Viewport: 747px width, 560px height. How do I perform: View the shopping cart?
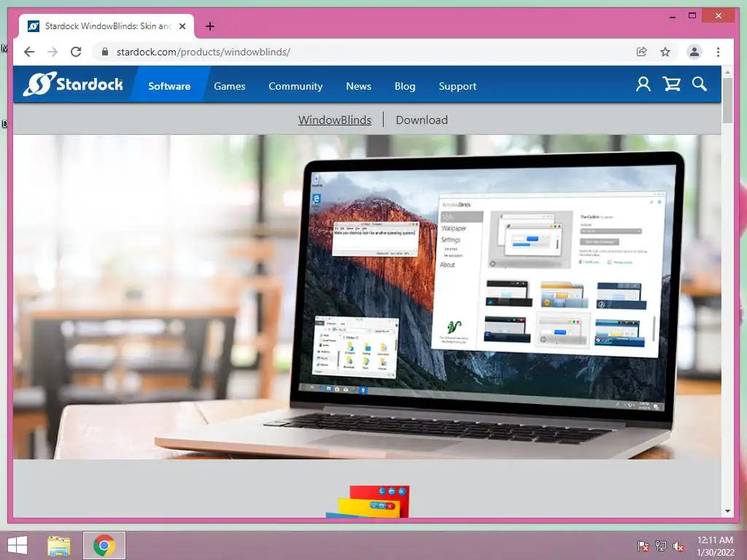(x=671, y=85)
